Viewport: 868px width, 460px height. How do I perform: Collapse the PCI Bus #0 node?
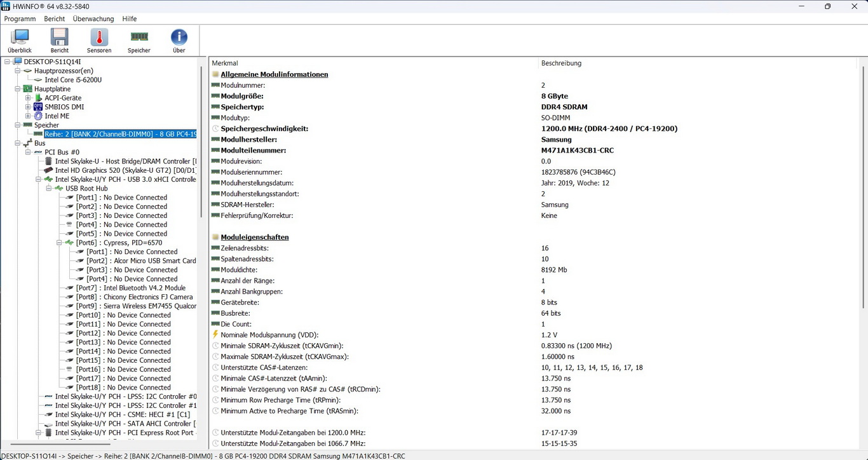coord(28,152)
